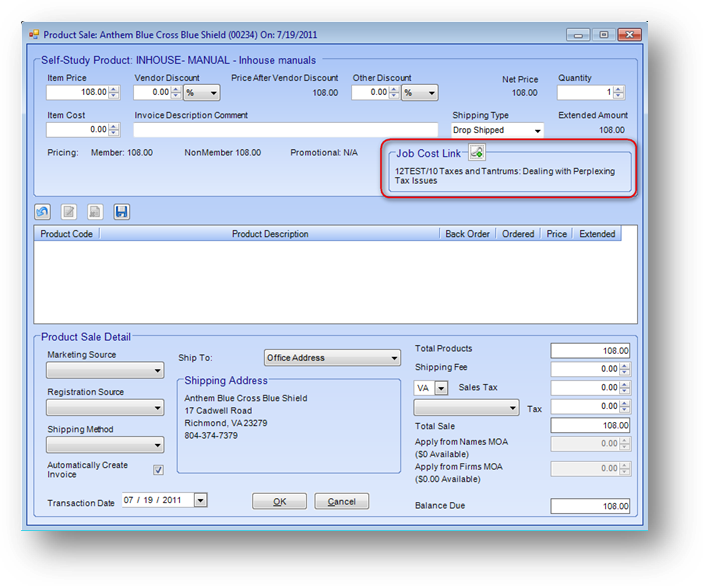This screenshot has width=703, height=586.
Task: Open the Tax type dropdown
Action: [x=466, y=408]
